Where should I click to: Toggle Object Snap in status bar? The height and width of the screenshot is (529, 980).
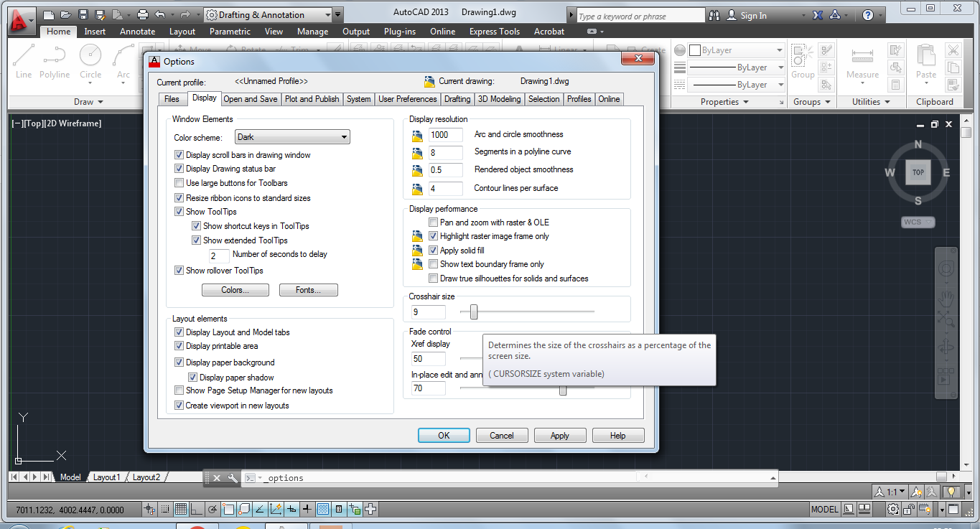pyautogui.click(x=228, y=510)
